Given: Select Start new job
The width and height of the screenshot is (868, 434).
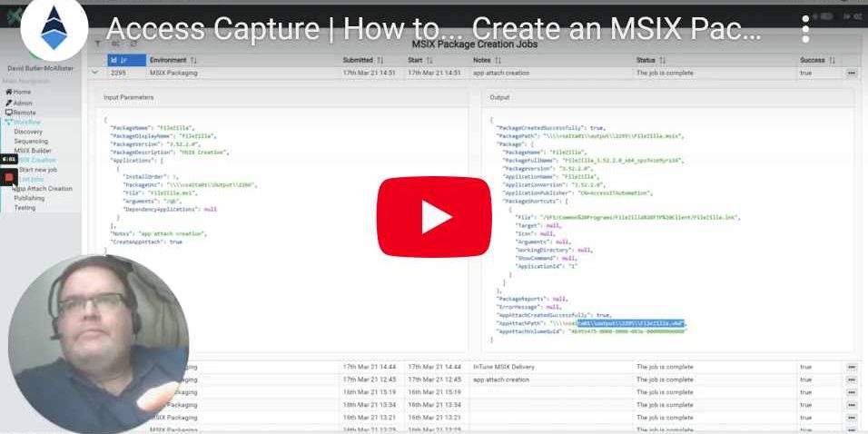Looking at the screenshot, I should 37,170.
